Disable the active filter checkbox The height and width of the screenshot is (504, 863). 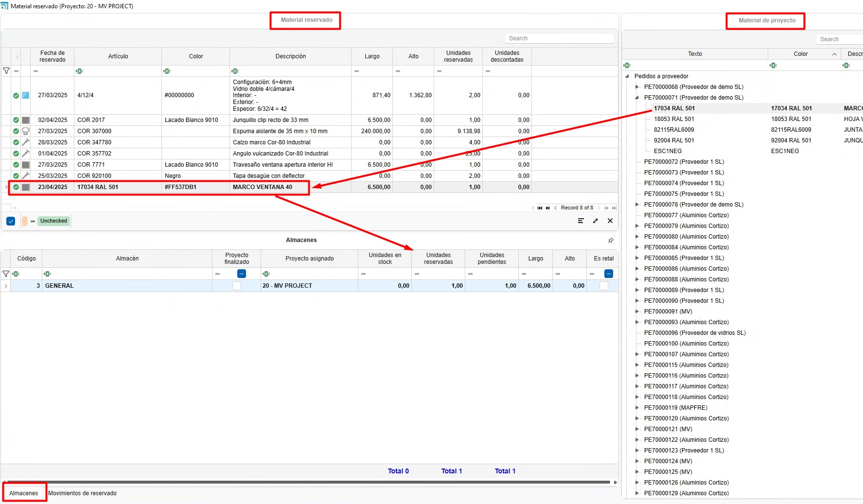(x=11, y=221)
